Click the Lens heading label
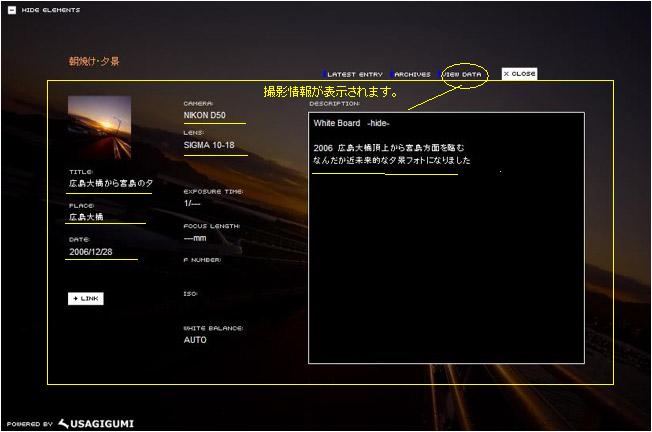The width and height of the screenshot is (652, 432). [194, 133]
